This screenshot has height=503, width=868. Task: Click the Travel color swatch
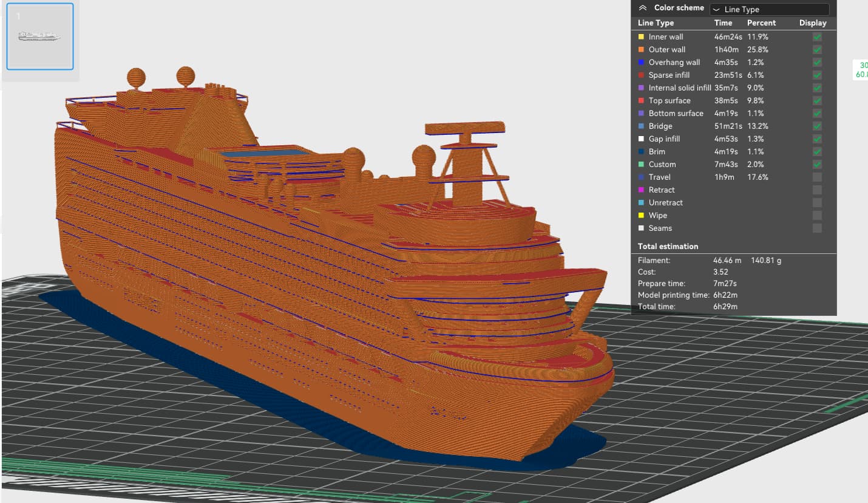tap(641, 177)
